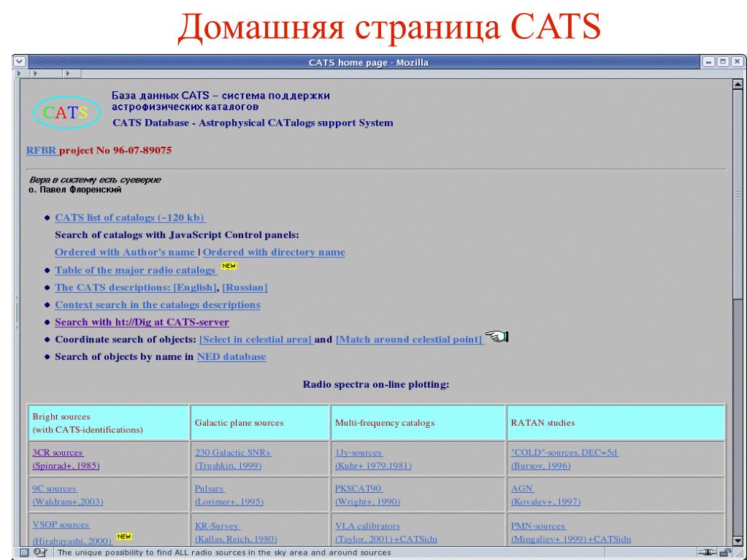Image resolution: width=747 pixels, height=560 pixels.
Task: Open Search with ht://Dig at CATS-server
Action: (142, 323)
